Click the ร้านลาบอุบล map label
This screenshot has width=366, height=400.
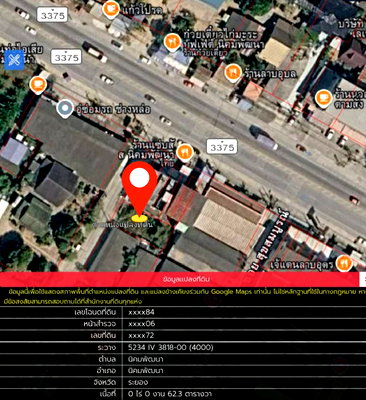(x=270, y=73)
